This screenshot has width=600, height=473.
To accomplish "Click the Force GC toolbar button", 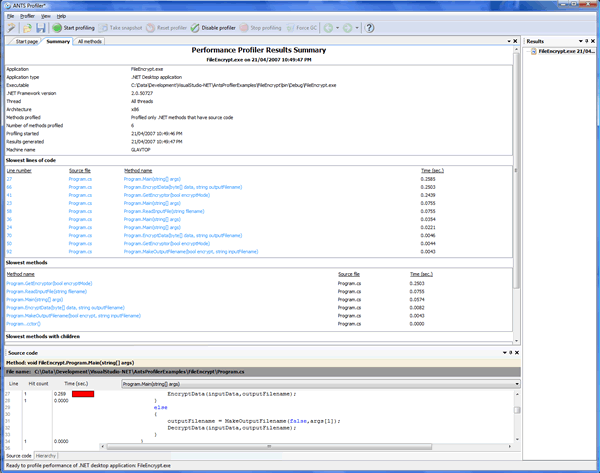I will click(302, 28).
